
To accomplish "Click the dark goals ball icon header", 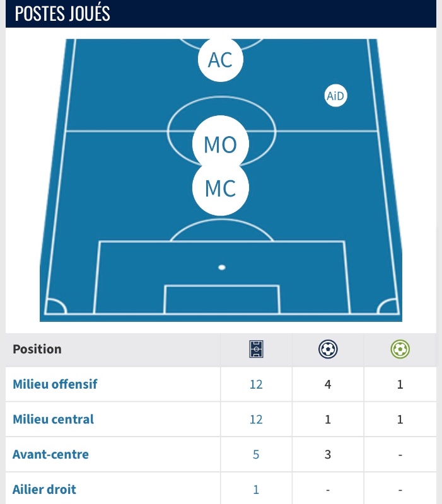I will (x=328, y=349).
